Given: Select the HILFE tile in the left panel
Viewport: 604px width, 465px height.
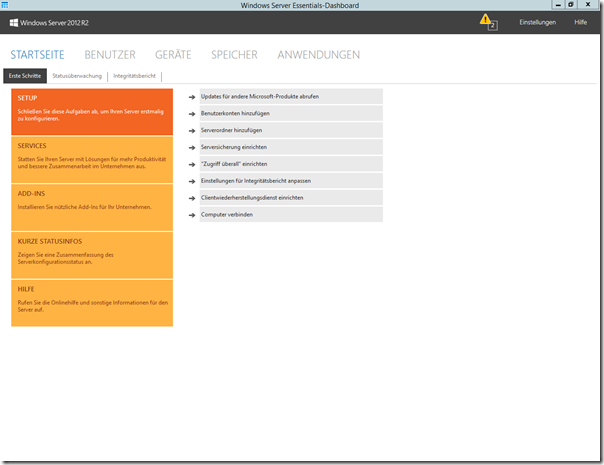Looking at the screenshot, I should coord(92,303).
